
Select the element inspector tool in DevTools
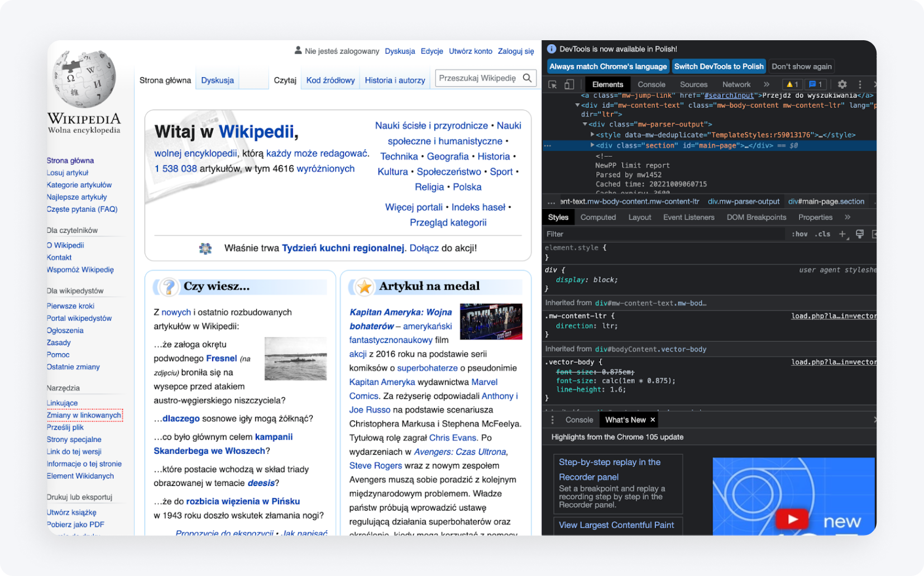click(553, 84)
